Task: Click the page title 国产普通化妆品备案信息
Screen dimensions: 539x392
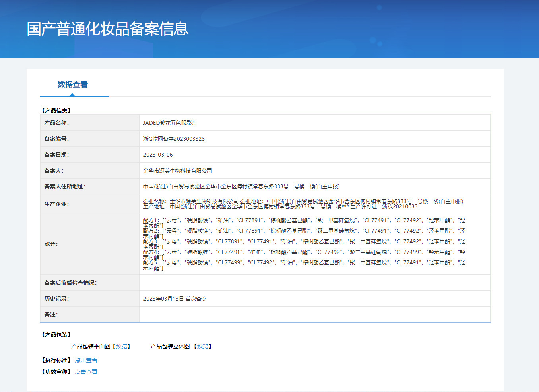Action: (x=107, y=29)
